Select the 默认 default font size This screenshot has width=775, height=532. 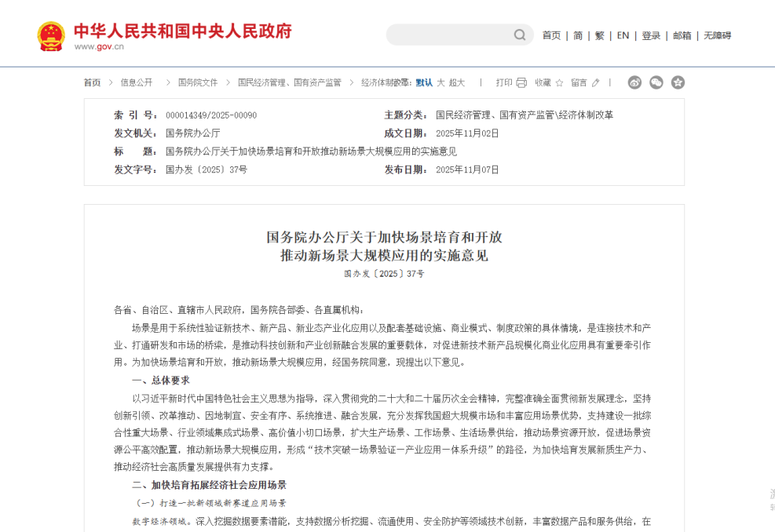pos(424,82)
